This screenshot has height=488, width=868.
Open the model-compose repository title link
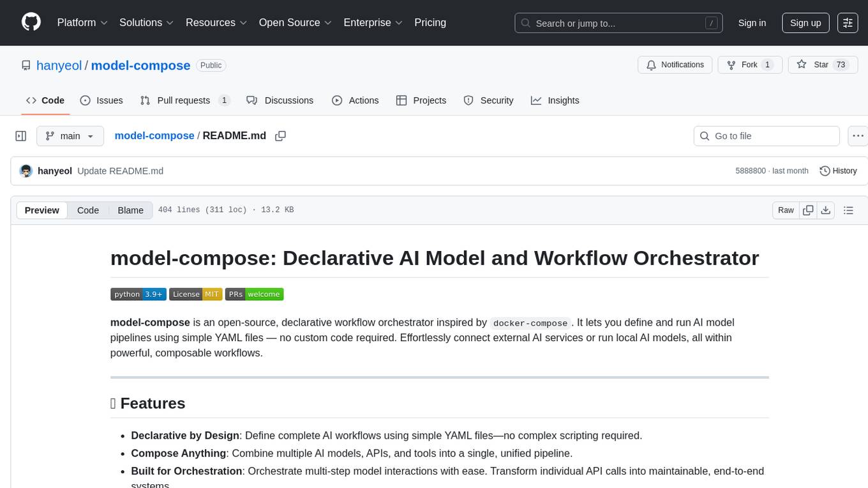pos(140,66)
